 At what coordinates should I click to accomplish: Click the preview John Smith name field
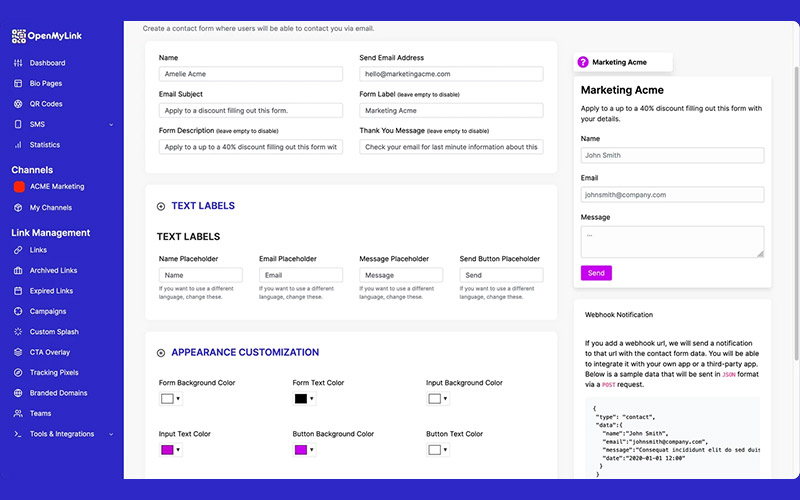point(672,155)
